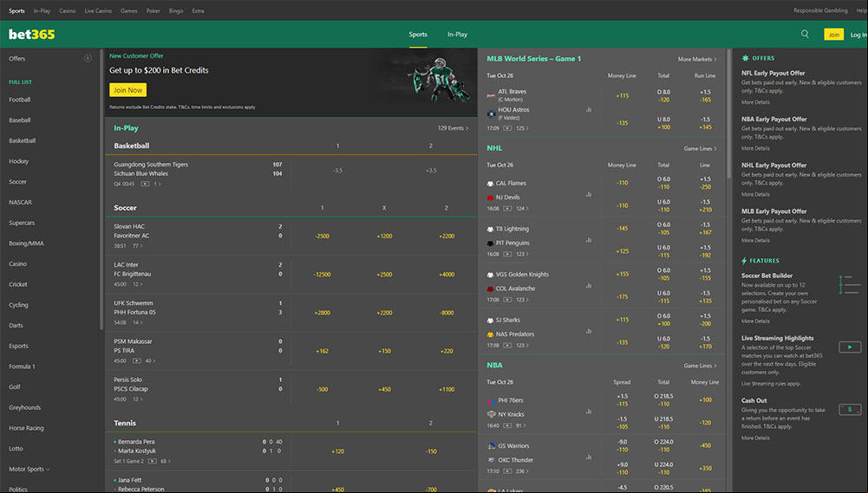Open Football in sidebar list
This screenshot has width=868, height=493.
tap(20, 100)
